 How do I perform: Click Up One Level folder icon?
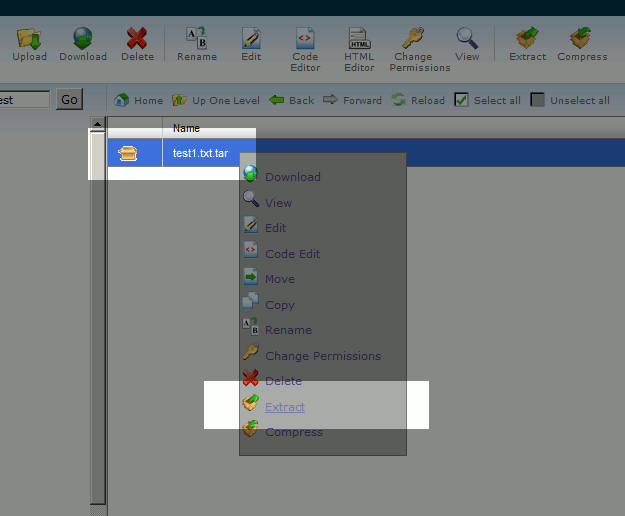click(179, 100)
